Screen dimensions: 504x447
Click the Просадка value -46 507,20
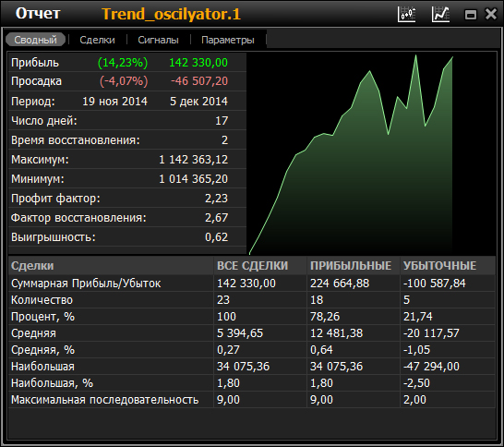pos(199,81)
